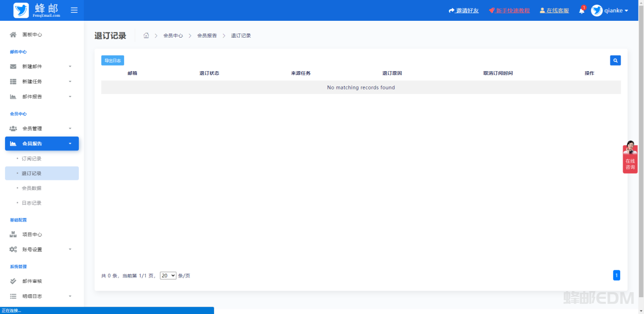Open 邮件审核 in the sidebar
The height and width of the screenshot is (314, 644).
[32, 281]
